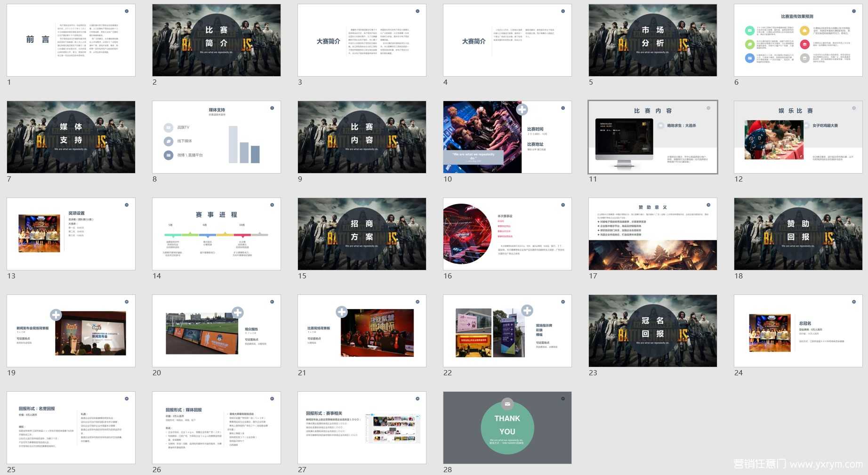
Task: Select slide 27 回报形式：赛事相关
Action: (362, 427)
